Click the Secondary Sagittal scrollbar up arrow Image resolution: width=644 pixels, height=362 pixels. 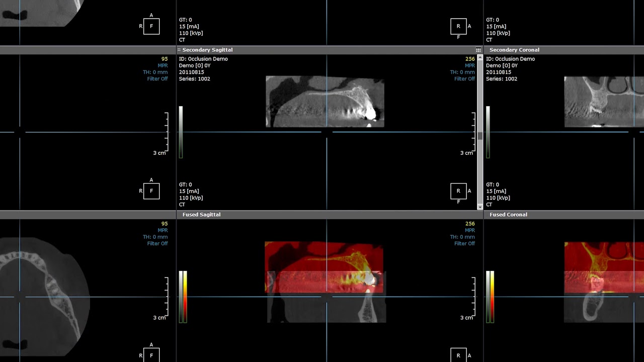pos(480,58)
